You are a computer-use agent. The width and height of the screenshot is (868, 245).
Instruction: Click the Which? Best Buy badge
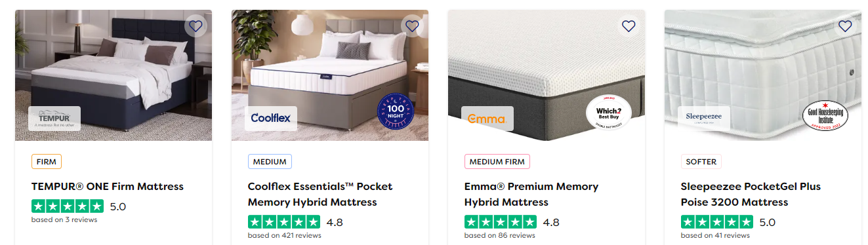point(608,112)
